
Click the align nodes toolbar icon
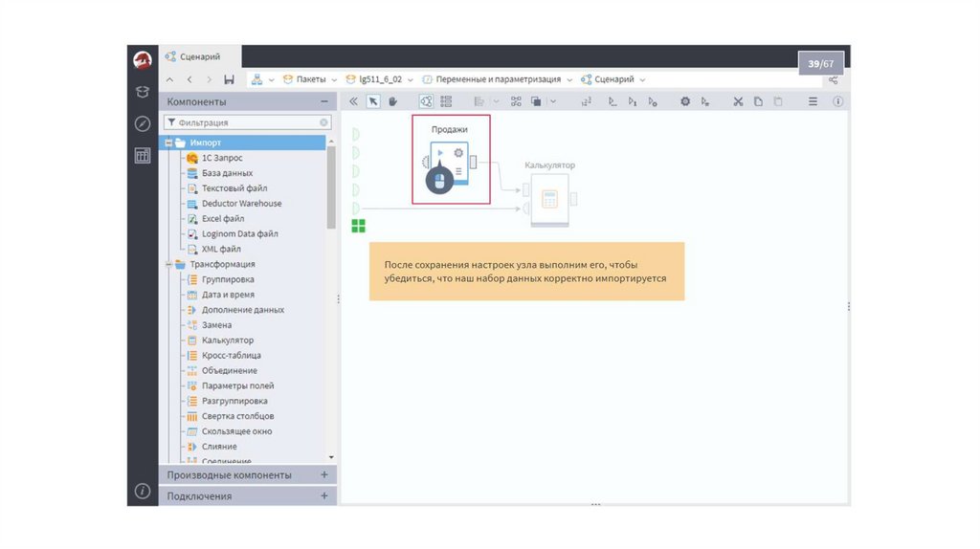click(479, 101)
